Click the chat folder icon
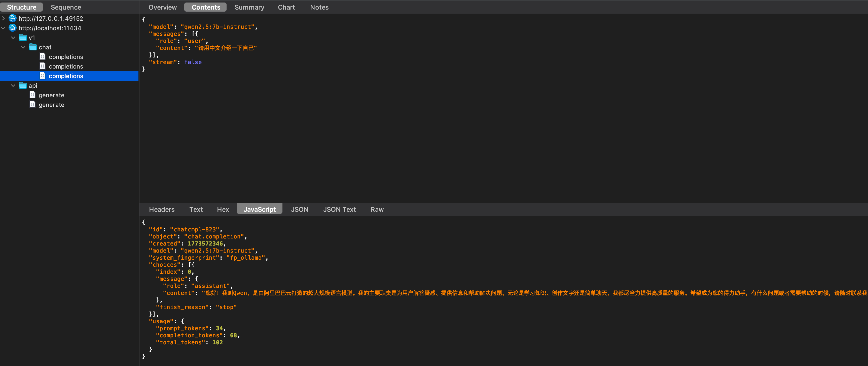This screenshot has width=868, height=366. coord(33,47)
